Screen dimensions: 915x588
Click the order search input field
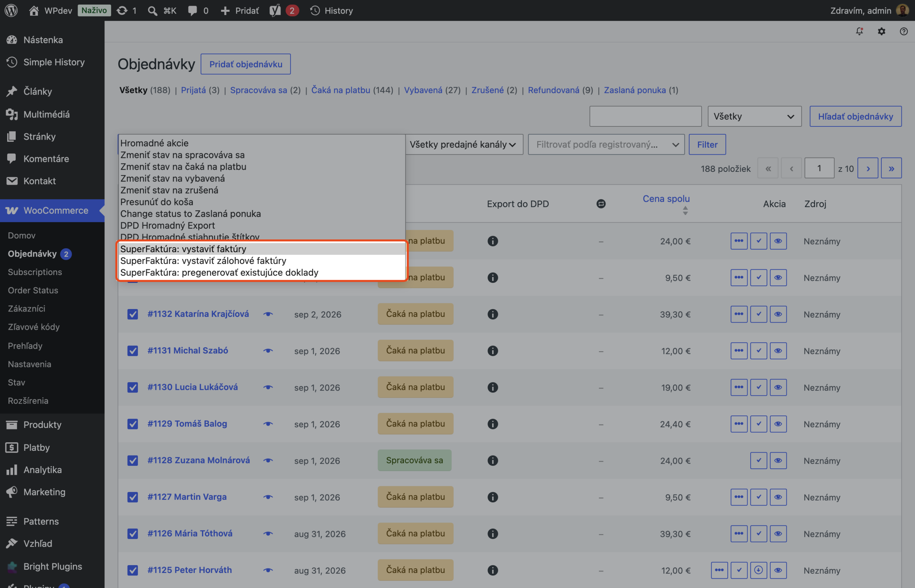point(645,116)
